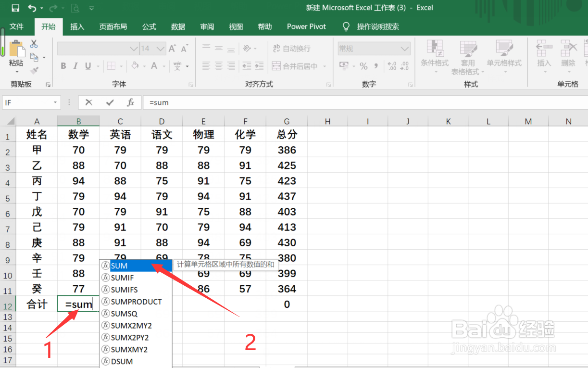Click the Increase Decimal icon
The image size is (588, 368).
point(391,66)
